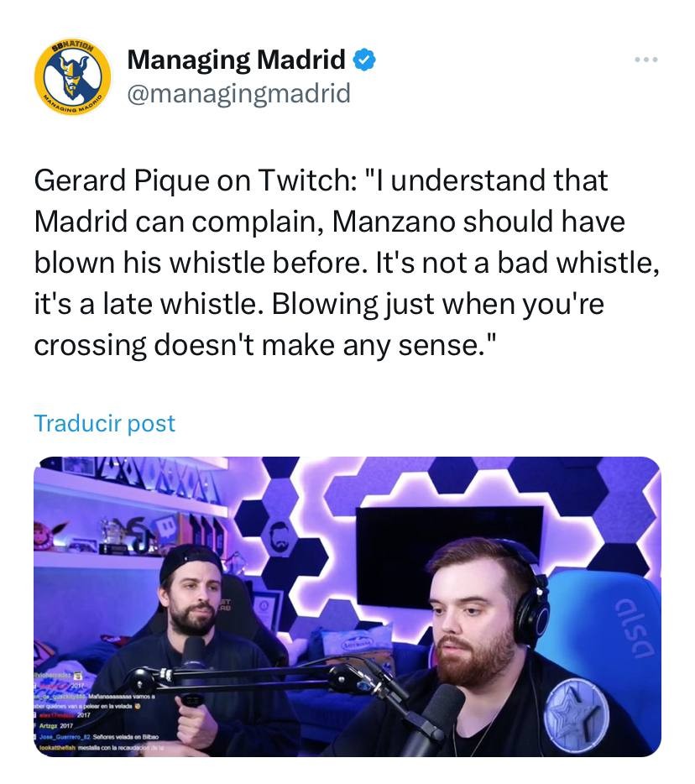Select the tweet text about Gerard Pique
This screenshot has width=695, height=784.
[x=347, y=263]
